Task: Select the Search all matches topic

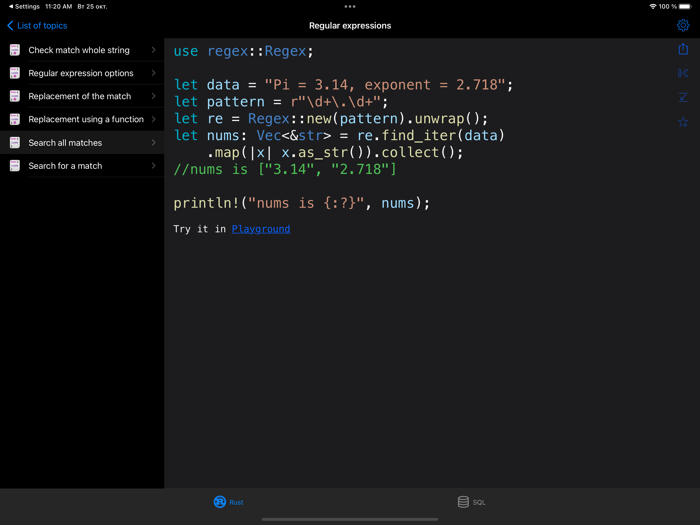Action: pyautogui.click(x=65, y=143)
